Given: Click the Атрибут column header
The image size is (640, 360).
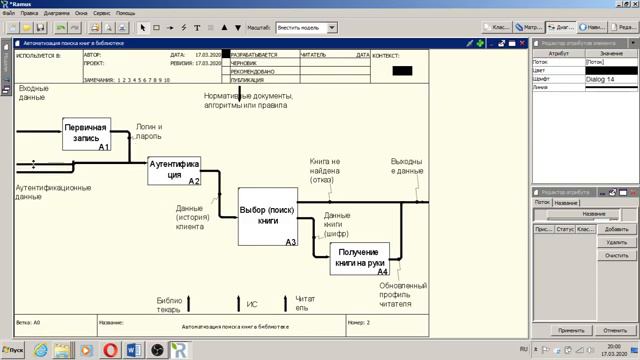Looking at the screenshot, I should 559,53.
